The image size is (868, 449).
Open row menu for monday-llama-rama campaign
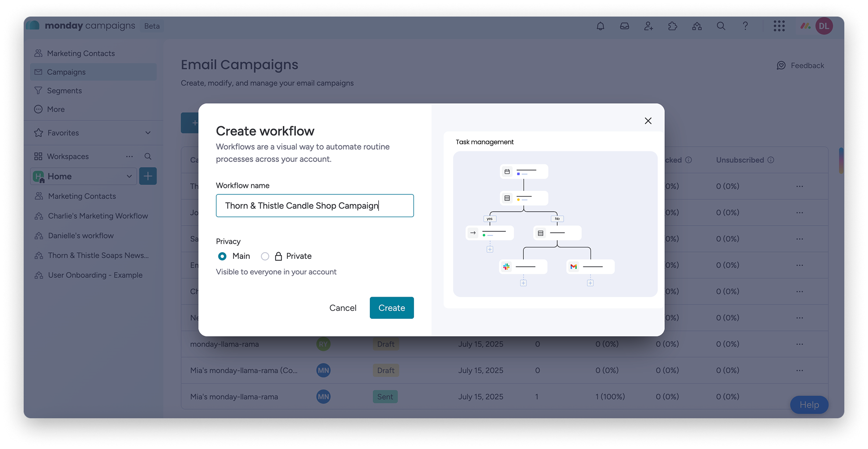click(x=799, y=344)
